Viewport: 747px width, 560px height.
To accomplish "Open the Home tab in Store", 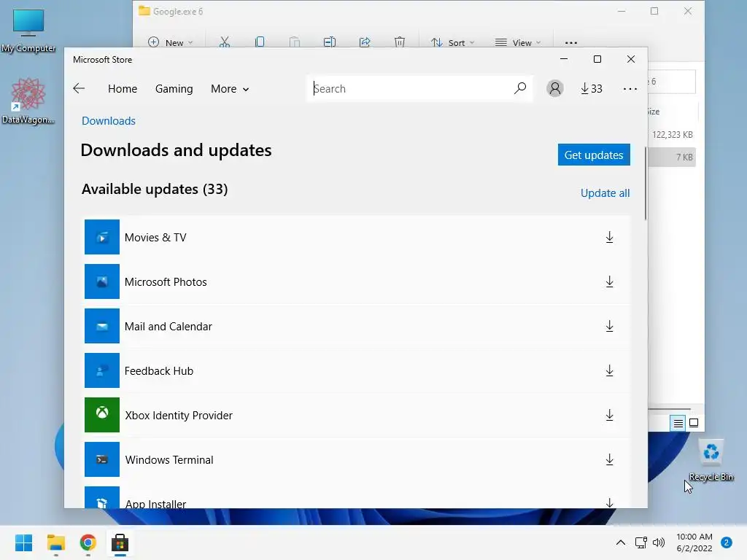I will tap(123, 88).
